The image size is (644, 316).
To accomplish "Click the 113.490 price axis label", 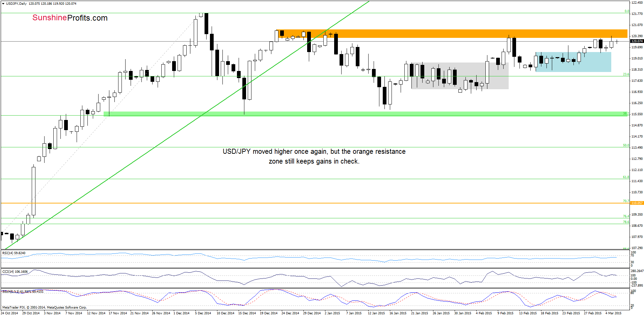I will click(x=637, y=148).
